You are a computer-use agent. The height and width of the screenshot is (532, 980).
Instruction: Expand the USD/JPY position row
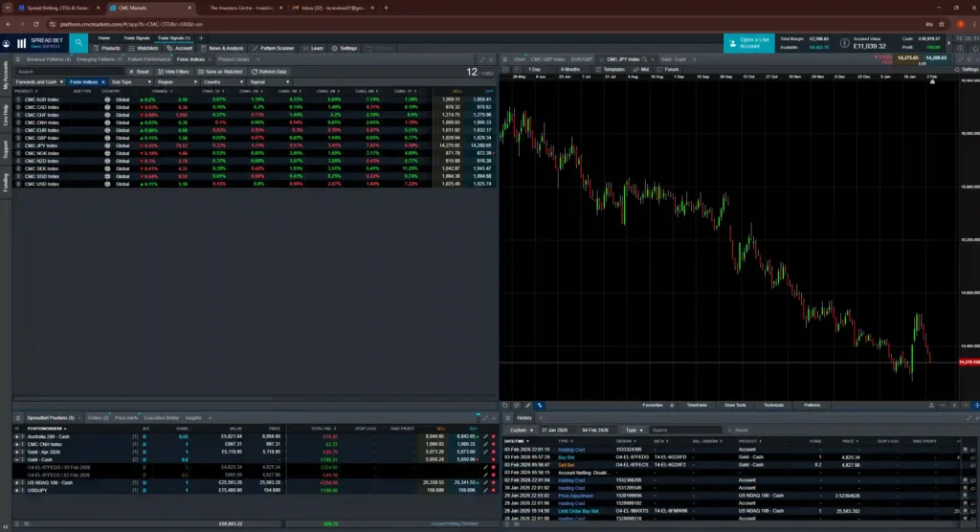tap(17, 490)
